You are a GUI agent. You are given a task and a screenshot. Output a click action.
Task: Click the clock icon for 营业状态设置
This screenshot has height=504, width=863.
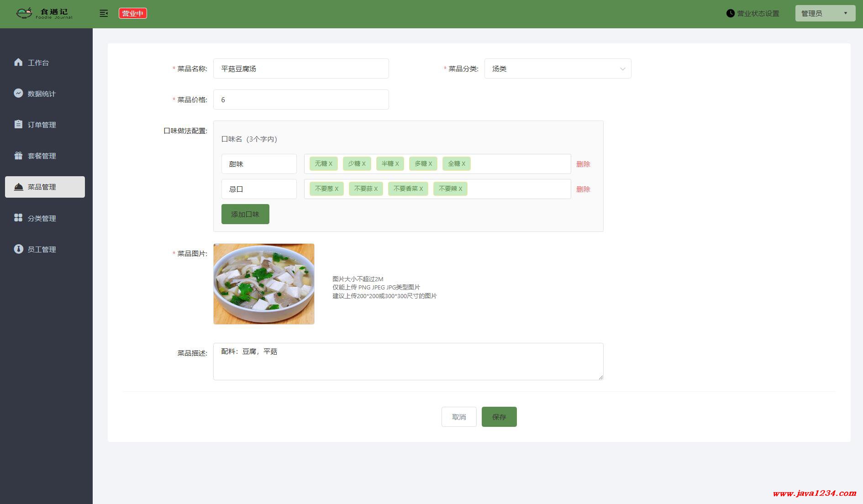730,13
